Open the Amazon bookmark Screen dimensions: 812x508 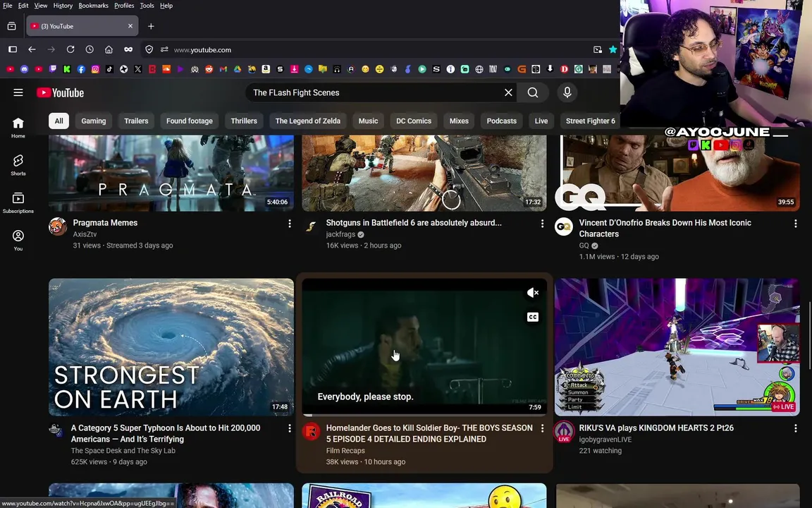pyautogui.click(x=266, y=69)
